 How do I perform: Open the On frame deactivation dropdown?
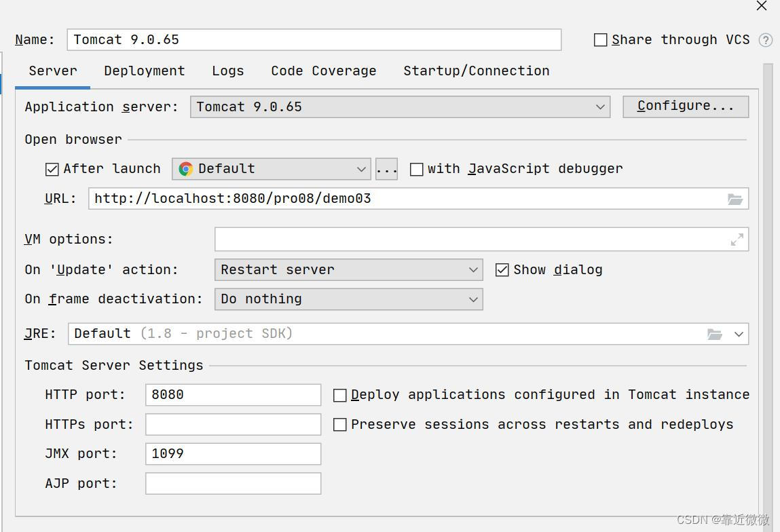349,299
